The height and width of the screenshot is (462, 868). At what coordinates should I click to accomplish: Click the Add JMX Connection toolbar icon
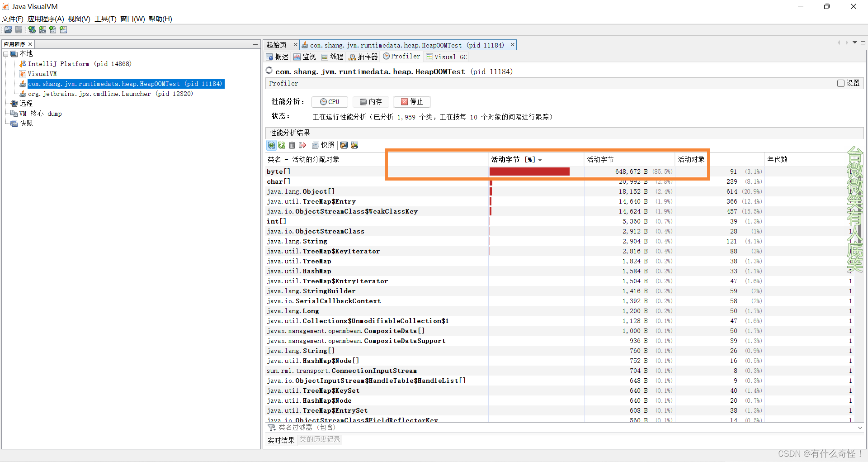[x=42, y=30]
